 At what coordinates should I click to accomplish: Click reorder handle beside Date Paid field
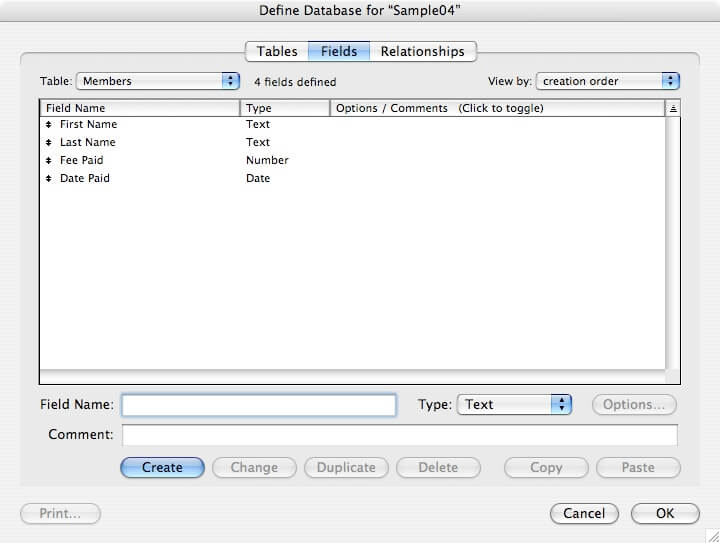pos(48,179)
